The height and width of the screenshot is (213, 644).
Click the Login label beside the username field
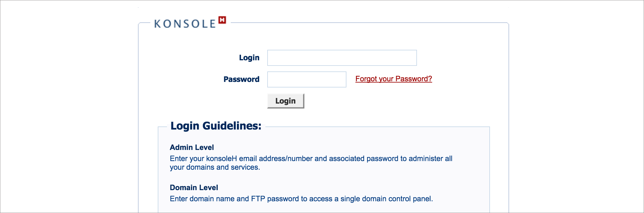249,58
